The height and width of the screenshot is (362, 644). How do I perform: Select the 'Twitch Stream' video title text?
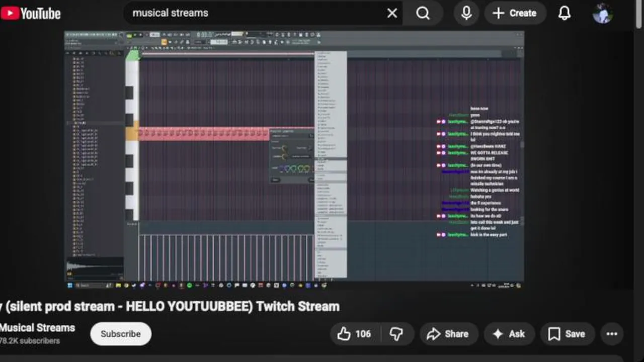tap(298, 306)
